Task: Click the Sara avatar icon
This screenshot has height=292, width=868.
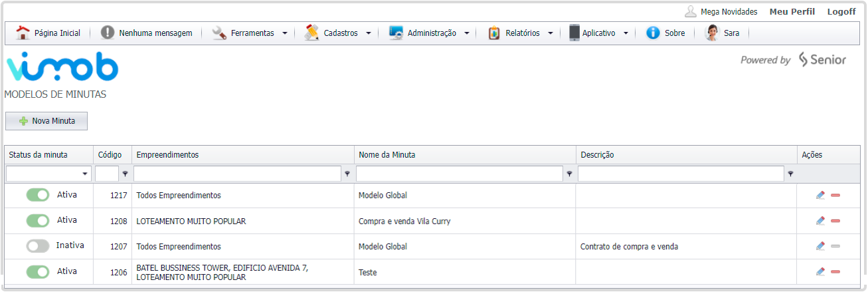Action: [712, 33]
